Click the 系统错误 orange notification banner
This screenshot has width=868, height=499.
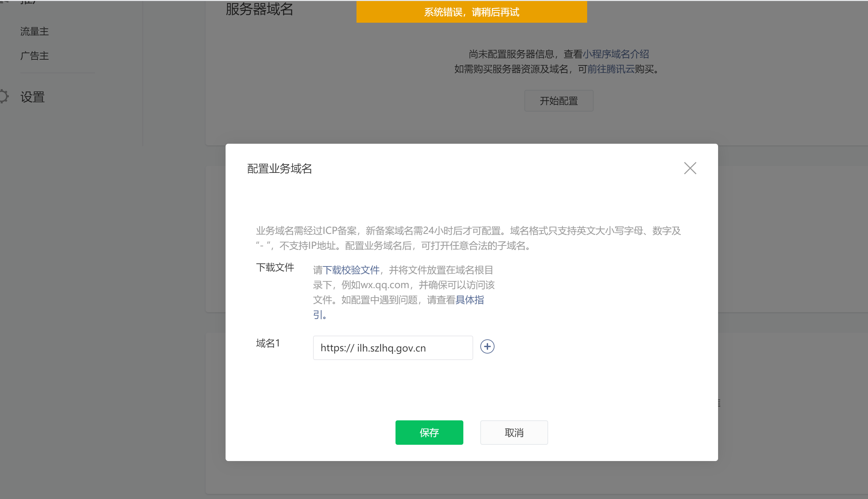(471, 12)
